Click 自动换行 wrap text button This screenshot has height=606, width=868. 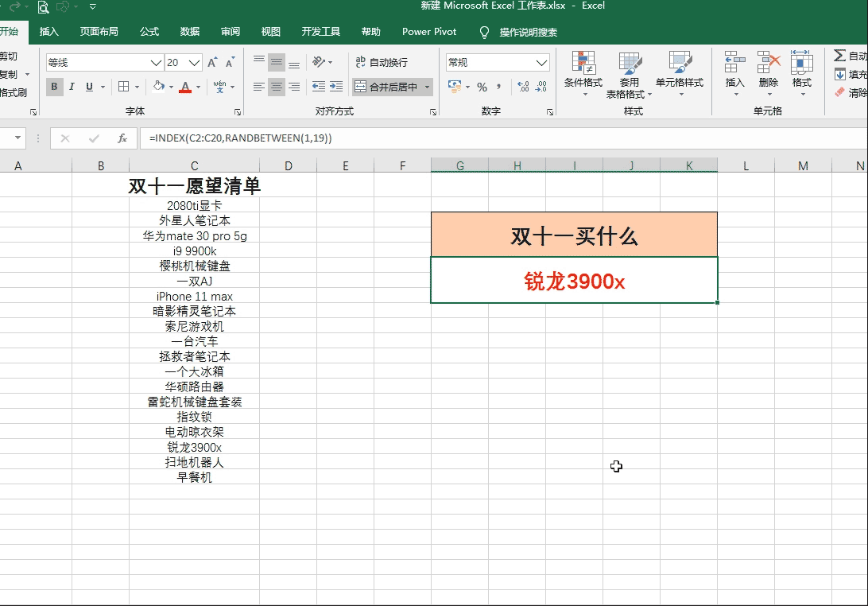pos(382,62)
